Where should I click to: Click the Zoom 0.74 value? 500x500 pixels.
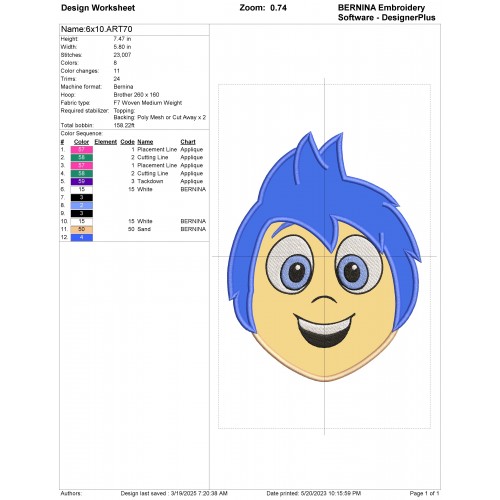(x=278, y=8)
